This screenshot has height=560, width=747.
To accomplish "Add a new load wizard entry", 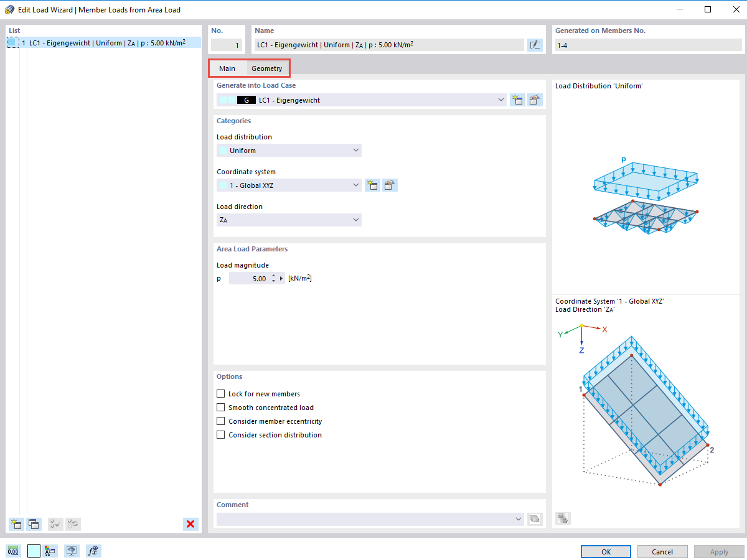I will pos(16,524).
